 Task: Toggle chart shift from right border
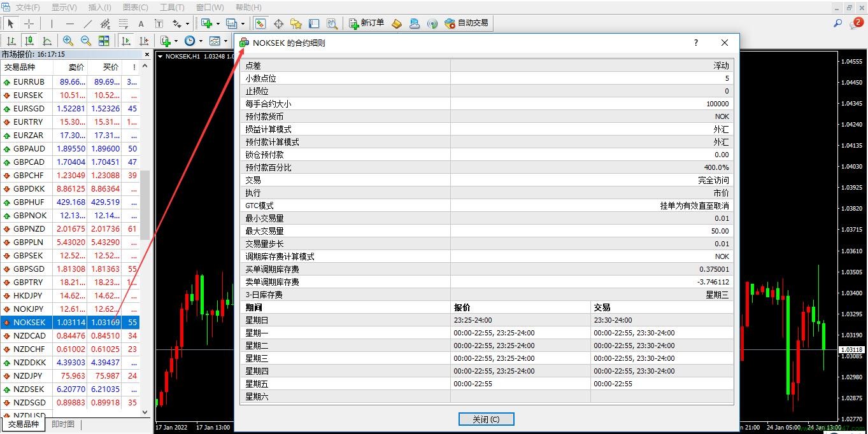(x=144, y=41)
